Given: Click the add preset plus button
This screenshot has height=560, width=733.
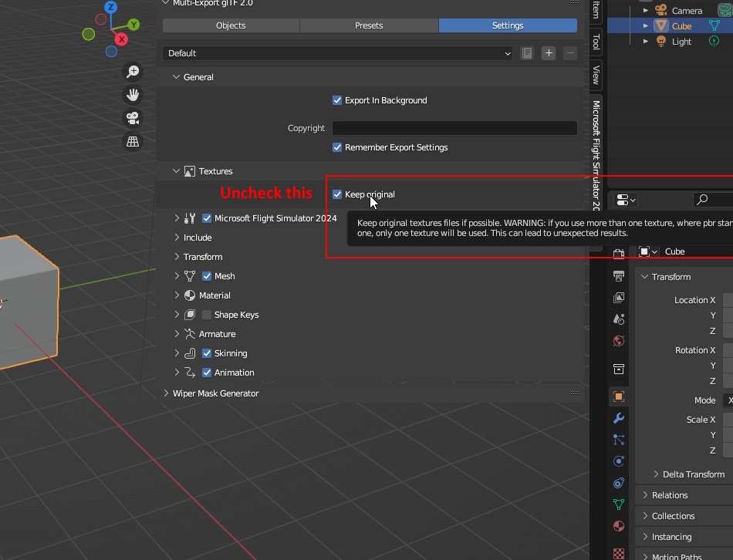Looking at the screenshot, I should pos(549,53).
